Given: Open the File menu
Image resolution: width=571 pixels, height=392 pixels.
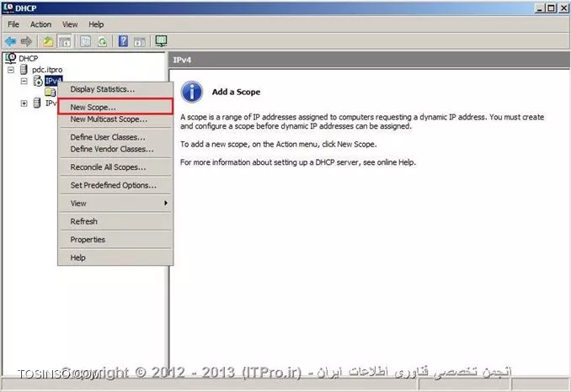Looking at the screenshot, I should 13,24.
